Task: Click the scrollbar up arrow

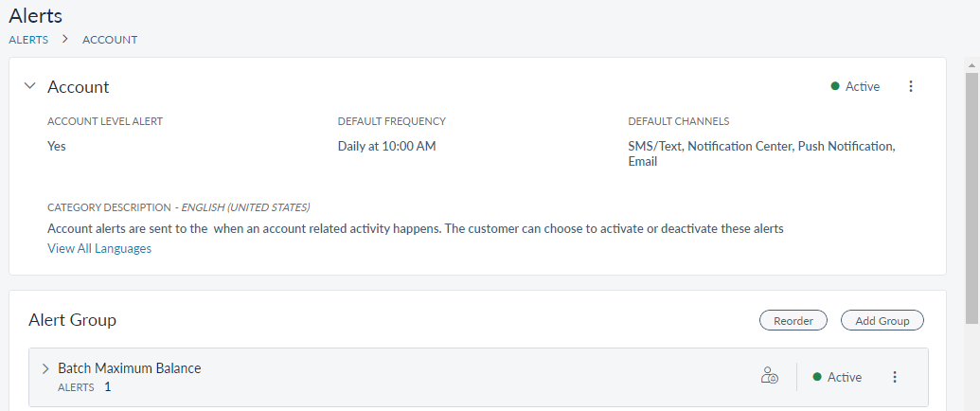Action: click(x=971, y=63)
